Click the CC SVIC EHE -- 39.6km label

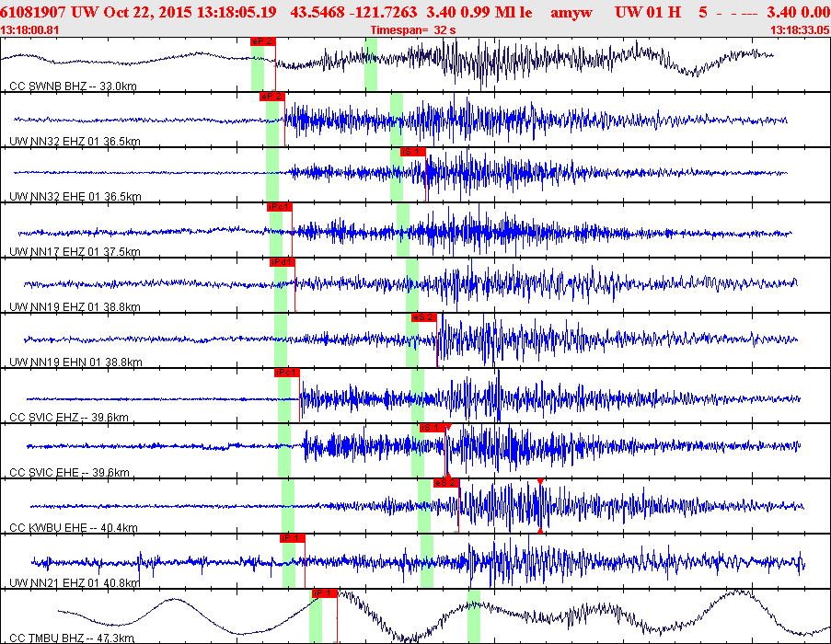pos(69,472)
